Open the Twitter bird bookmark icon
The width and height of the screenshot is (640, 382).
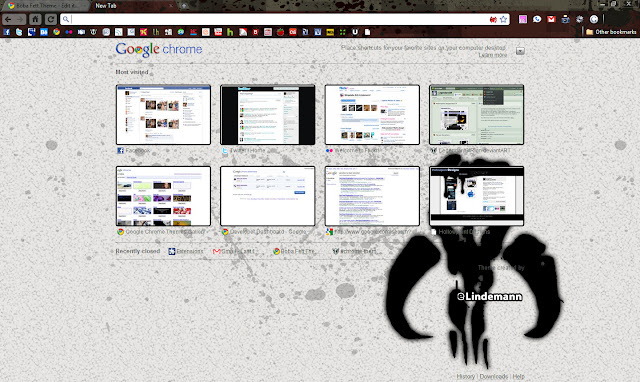(x=19, y=32)
